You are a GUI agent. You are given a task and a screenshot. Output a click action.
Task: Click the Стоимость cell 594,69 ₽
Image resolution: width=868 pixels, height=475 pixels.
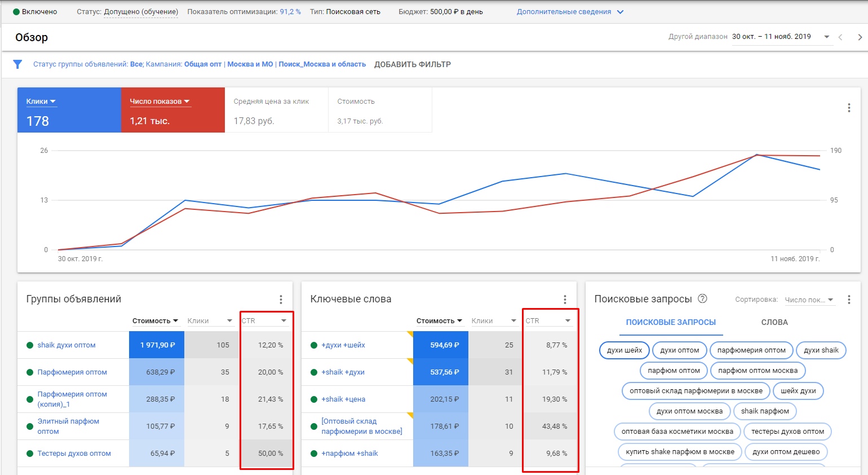441,345
